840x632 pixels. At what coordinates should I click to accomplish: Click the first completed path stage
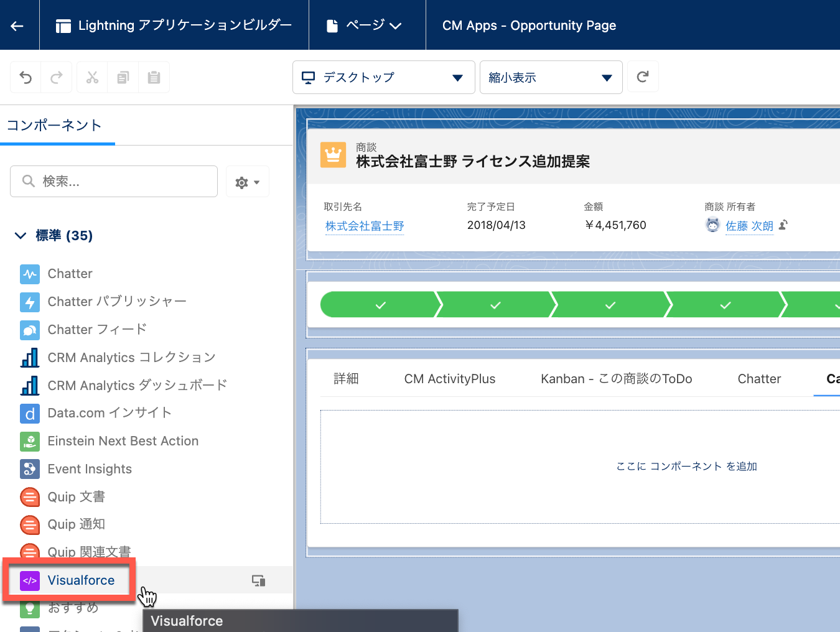click(380, 305)
